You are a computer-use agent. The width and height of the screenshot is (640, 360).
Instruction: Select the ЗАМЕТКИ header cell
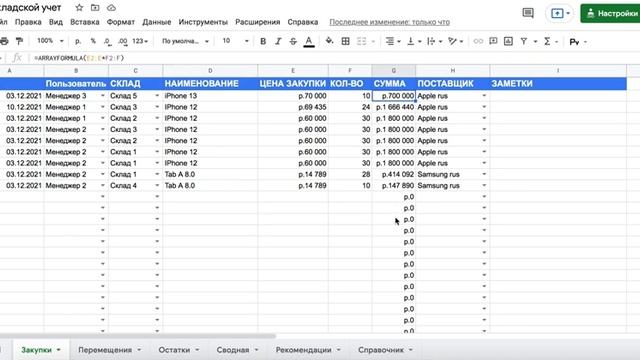click(558, 84)
